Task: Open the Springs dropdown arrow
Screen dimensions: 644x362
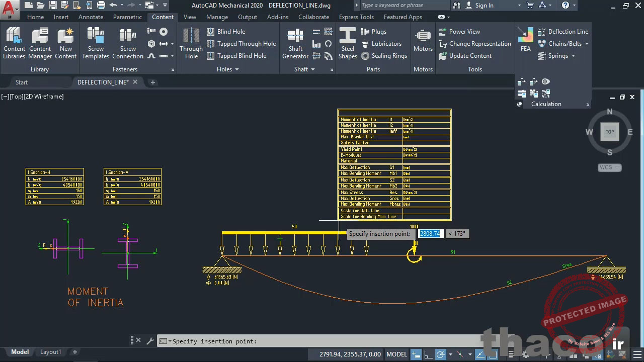Action: (573, 56)
